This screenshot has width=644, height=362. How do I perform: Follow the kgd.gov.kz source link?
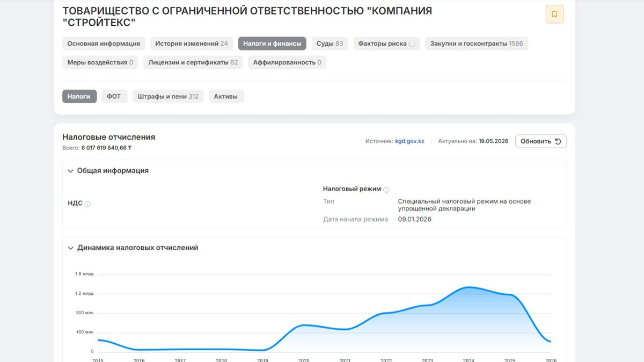coord(409,141)
